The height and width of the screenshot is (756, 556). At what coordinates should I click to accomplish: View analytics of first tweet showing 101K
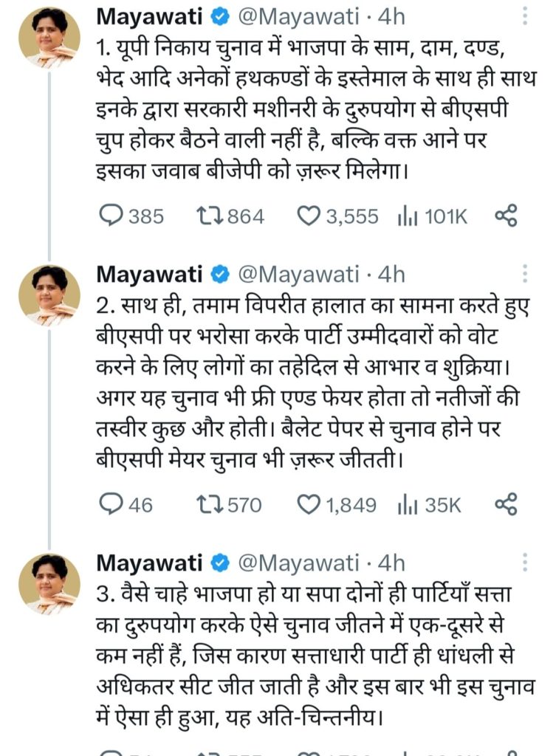pos(406,216)
